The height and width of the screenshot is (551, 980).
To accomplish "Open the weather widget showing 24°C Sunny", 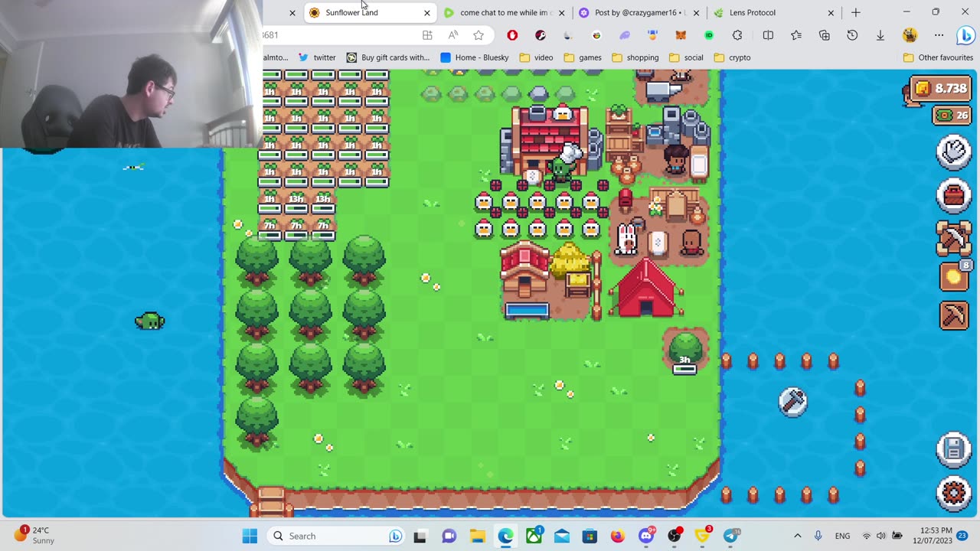I will (x=34, y=536).
